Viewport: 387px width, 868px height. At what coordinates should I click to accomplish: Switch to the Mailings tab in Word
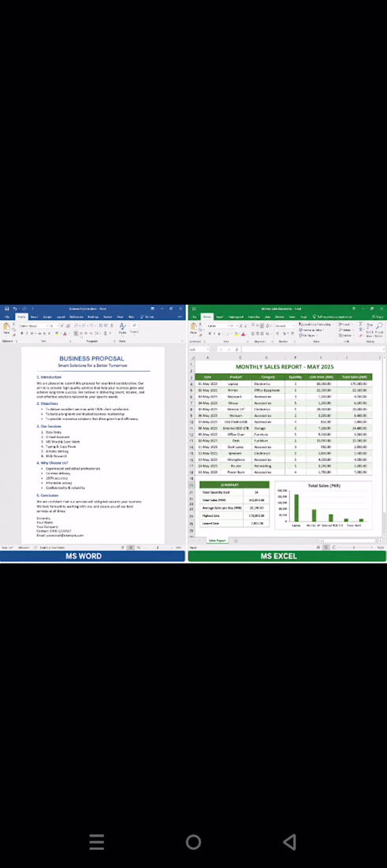(x=93, y=316)
